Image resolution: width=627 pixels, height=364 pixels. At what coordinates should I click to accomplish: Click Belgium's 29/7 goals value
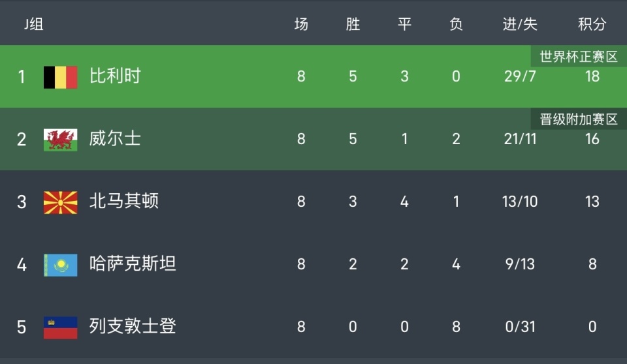click(520, 76)
